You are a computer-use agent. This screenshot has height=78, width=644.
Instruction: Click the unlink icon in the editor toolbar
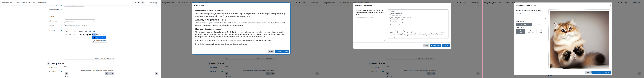point(103,35)
